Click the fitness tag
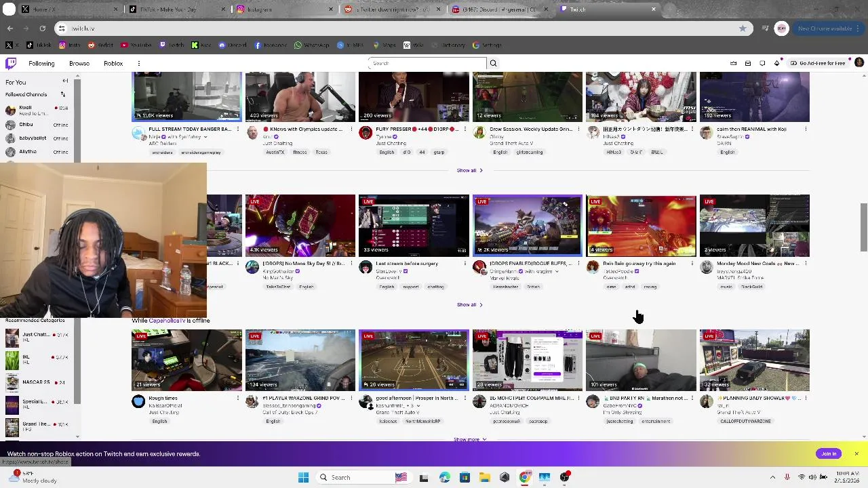 300,152
